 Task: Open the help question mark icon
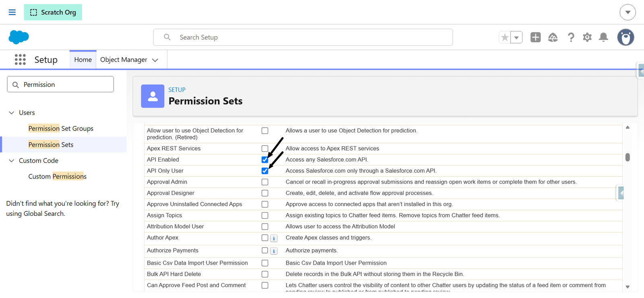(571, 37)
